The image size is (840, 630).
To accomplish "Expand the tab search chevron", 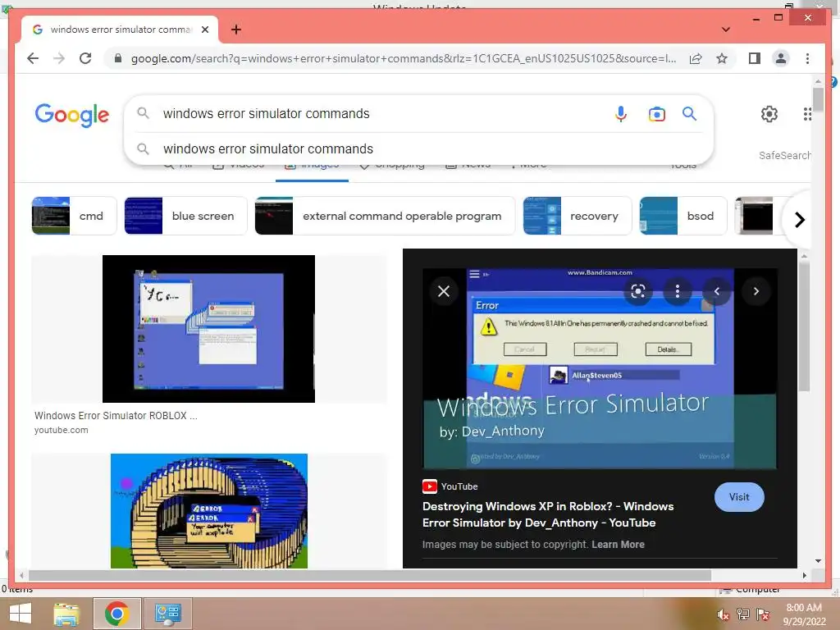I will [x=725, y=30].
